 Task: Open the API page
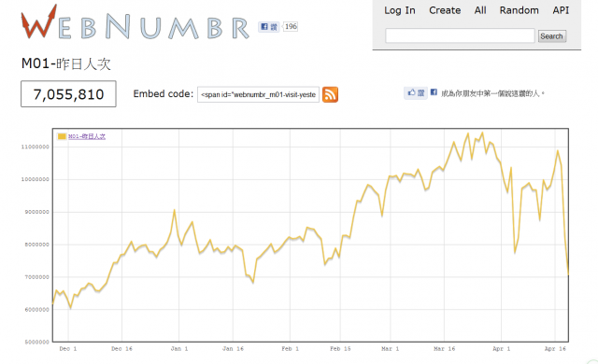[x=561, y=10]
